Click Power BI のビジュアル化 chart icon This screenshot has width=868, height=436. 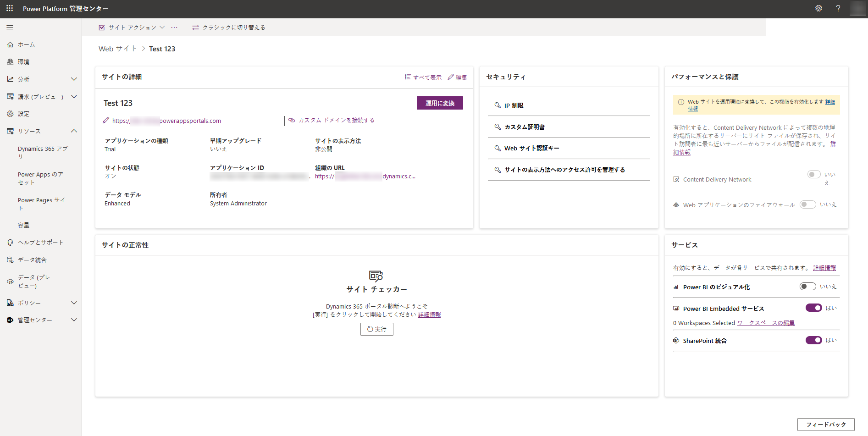pyautogui.click(x=676, y=287)
